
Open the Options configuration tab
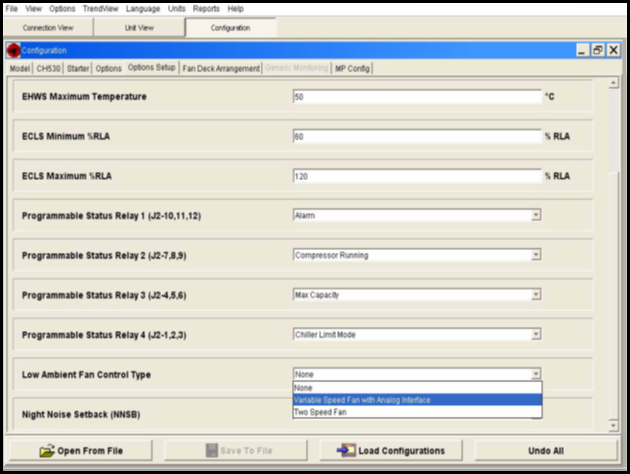[x=108, y=68]
